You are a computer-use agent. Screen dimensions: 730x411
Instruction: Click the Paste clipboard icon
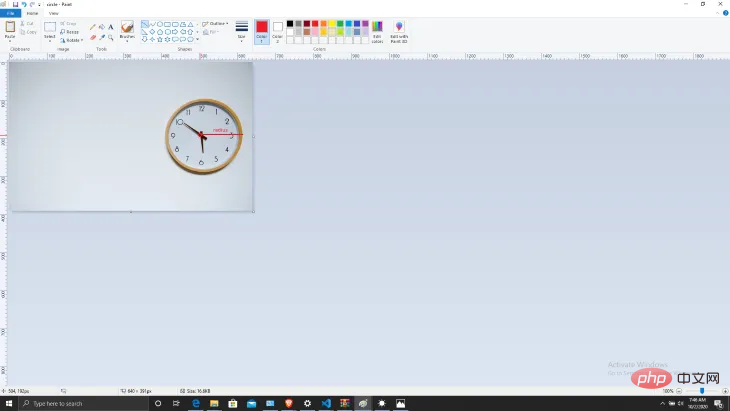[10, 27]
